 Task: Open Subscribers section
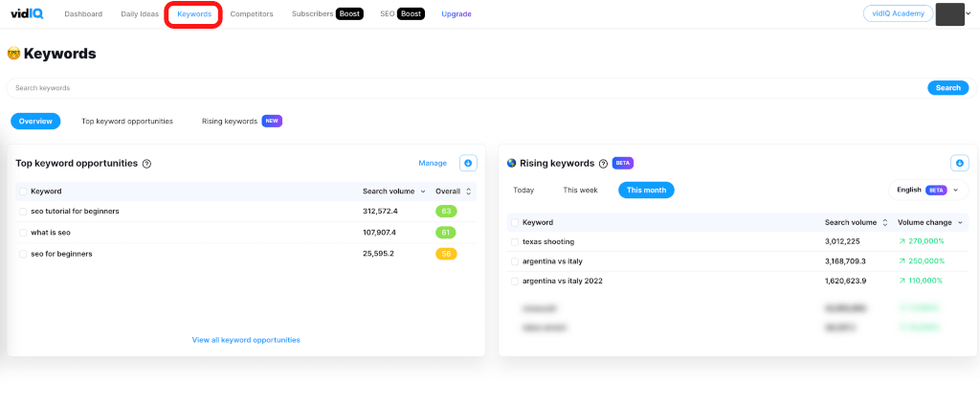click(x=313, y=13)
